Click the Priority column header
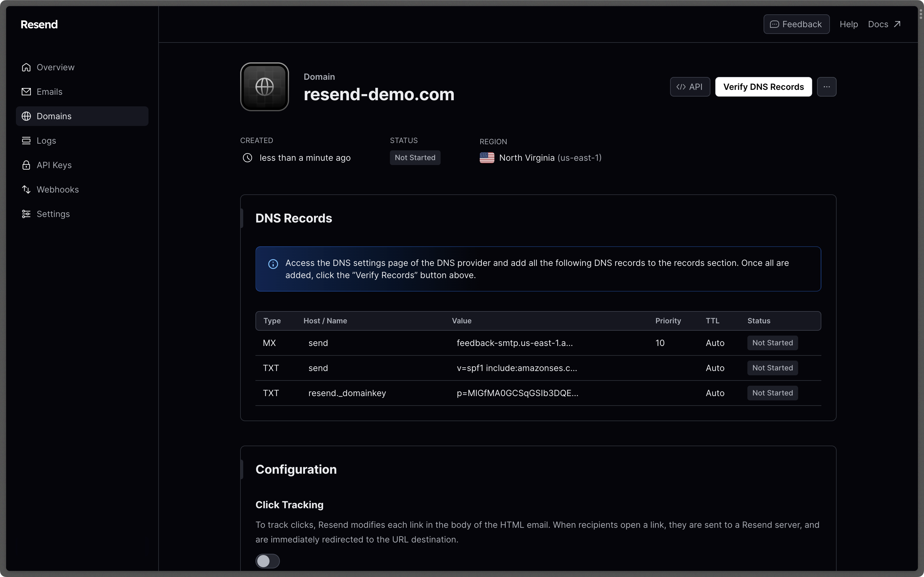 668,321
